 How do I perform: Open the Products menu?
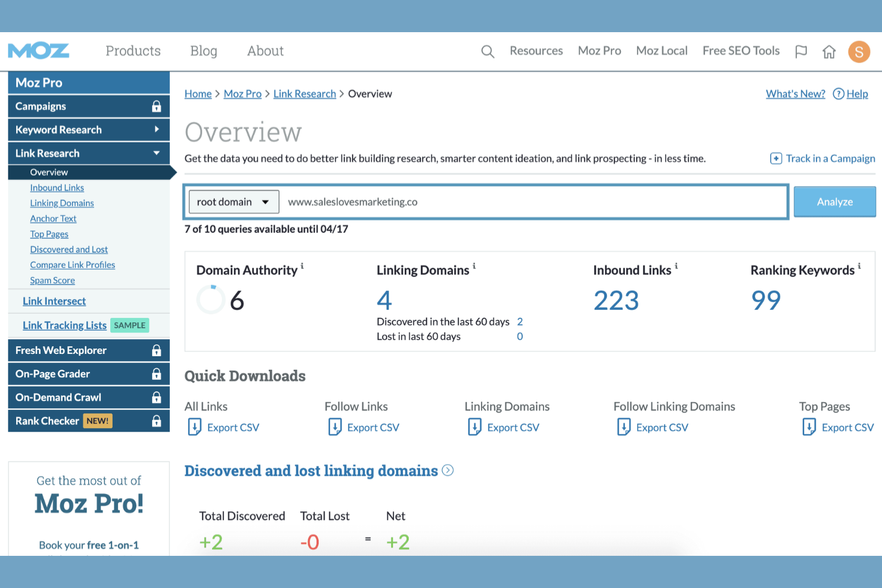[x=133, y=51]
